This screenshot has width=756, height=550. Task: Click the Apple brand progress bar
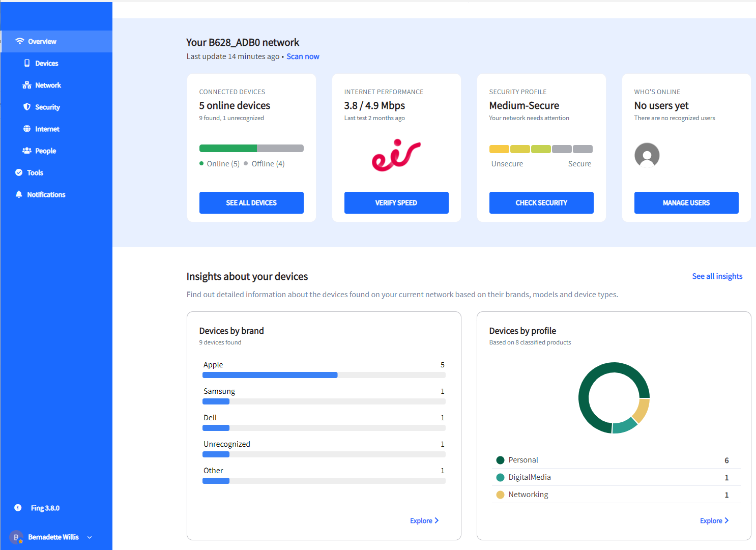pyautogui.click(x=324, y=375)
